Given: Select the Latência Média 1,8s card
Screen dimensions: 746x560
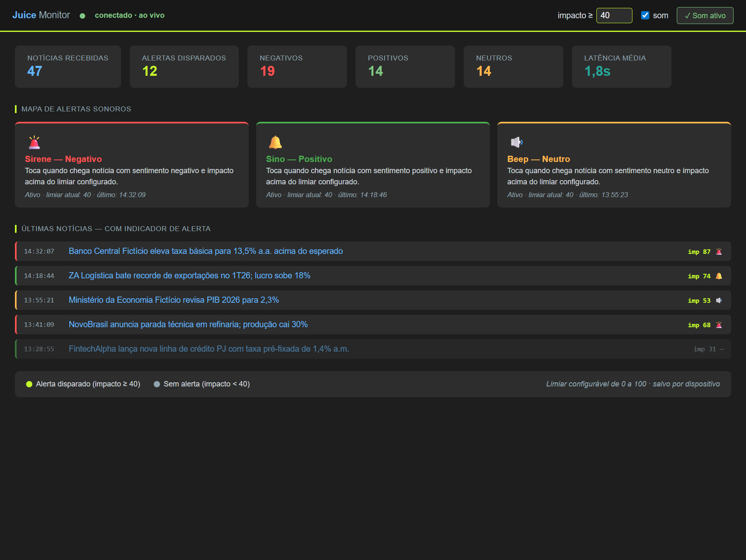Looking at the screenshot, I should pos(622,67).
